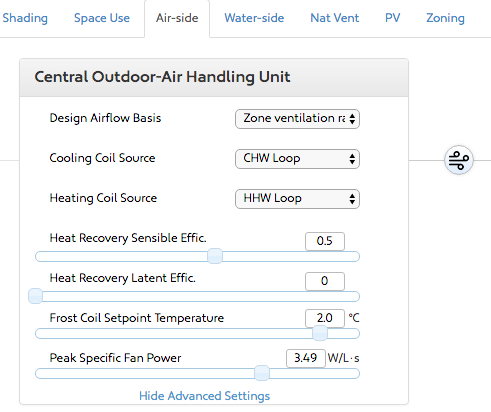Switch to the Shading tab

coord(25,18)
